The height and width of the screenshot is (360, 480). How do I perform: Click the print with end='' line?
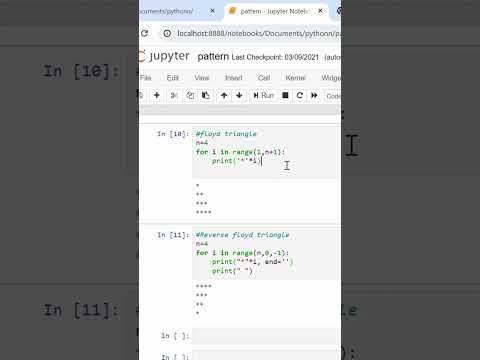[253, 262]
